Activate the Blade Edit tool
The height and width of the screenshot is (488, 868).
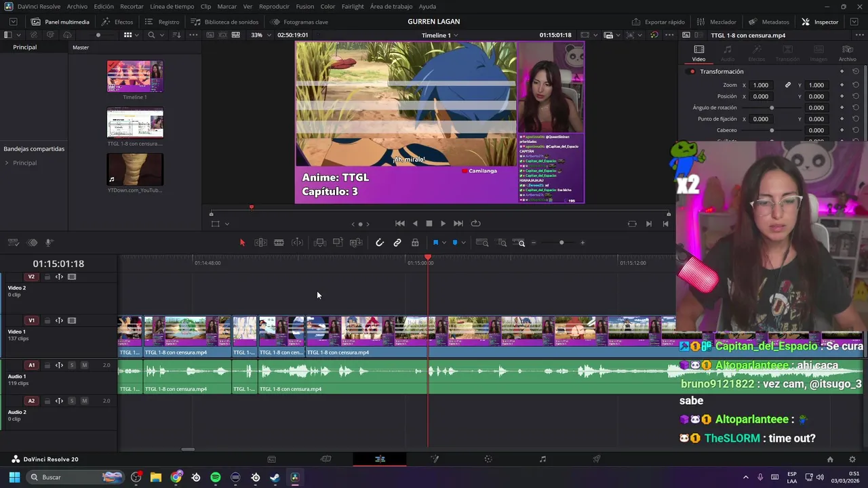(x=279, y=243)
